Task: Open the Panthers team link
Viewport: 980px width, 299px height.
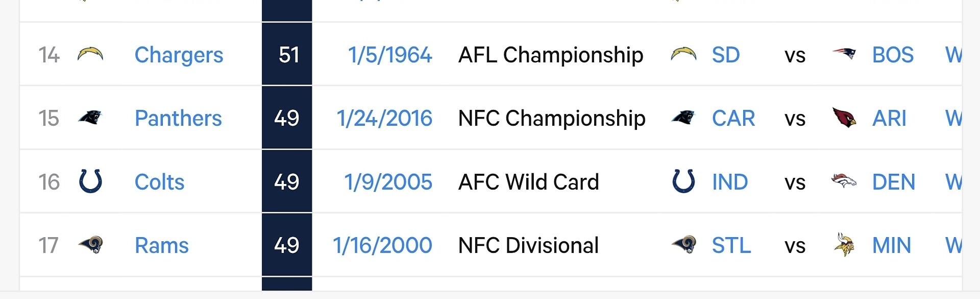Action: point(178,118)
